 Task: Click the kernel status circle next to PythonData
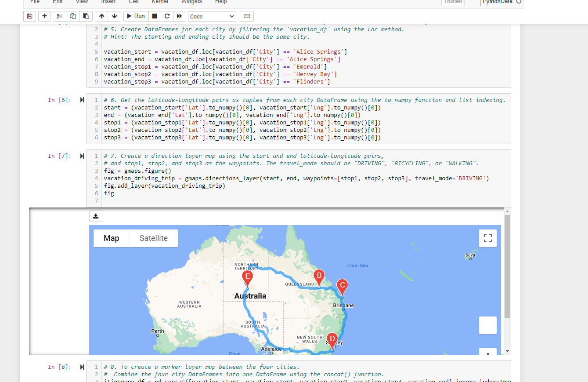[519, 2]
